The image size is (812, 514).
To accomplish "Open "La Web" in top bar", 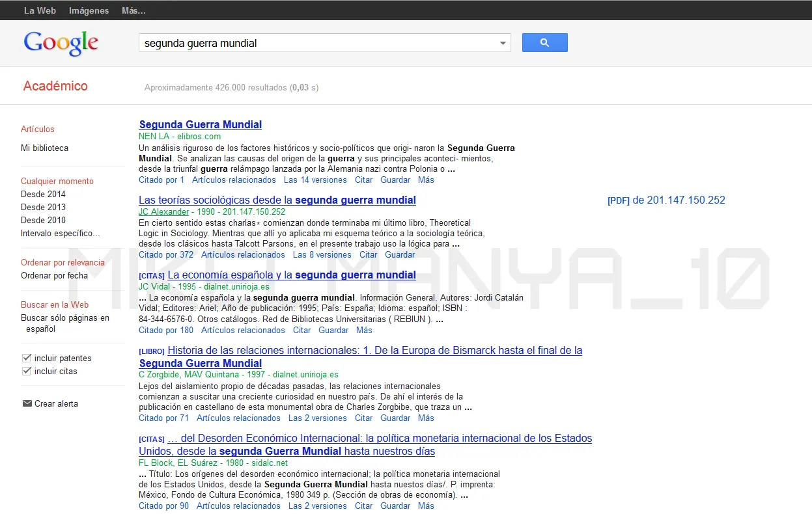I will click(40, 10).
